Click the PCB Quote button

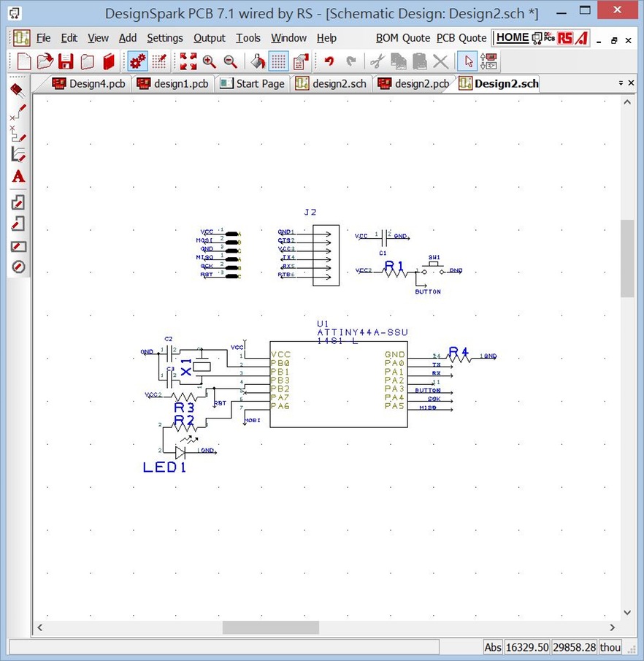click(x=461, y=38)
